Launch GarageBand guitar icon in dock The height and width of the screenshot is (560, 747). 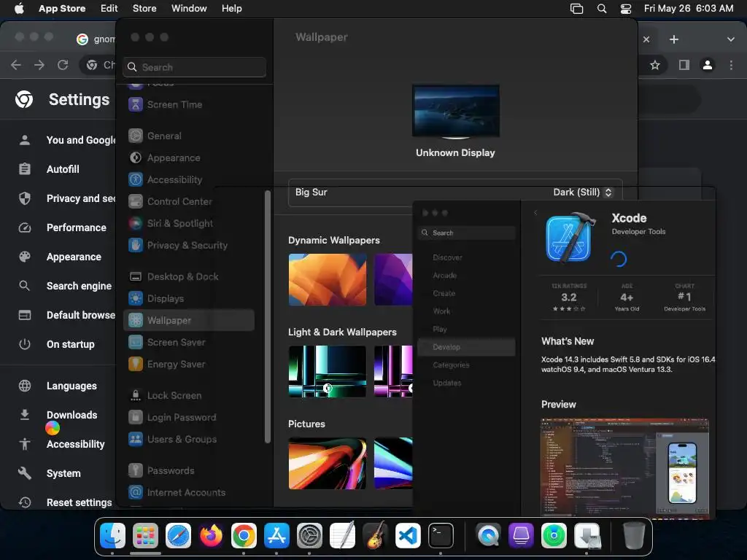[376, 536]
